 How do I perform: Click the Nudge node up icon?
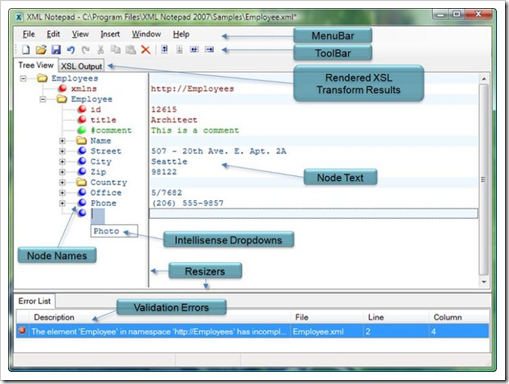click(x=164, y=50)
